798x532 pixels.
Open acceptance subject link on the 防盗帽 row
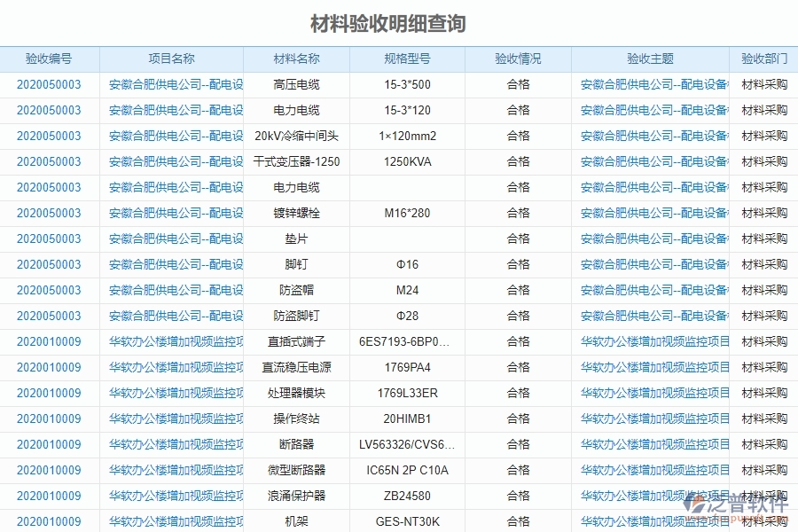point(650,290)
